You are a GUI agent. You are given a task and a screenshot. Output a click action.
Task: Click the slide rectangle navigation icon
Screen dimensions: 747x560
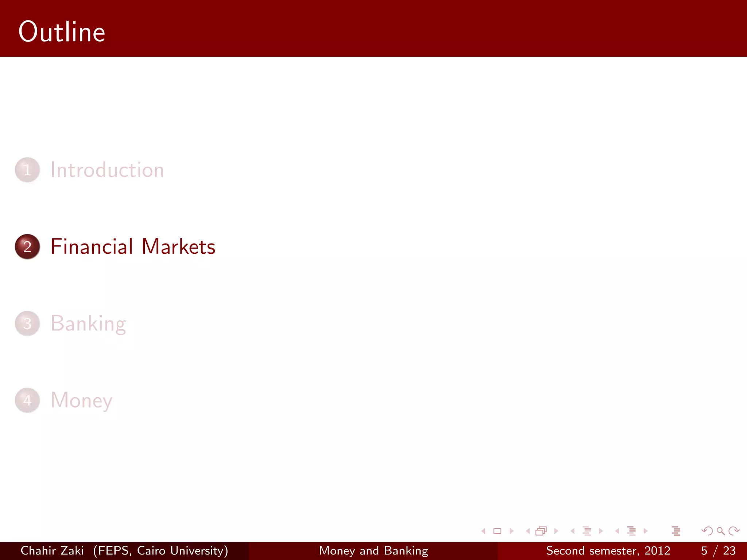(x=497, y=531)
